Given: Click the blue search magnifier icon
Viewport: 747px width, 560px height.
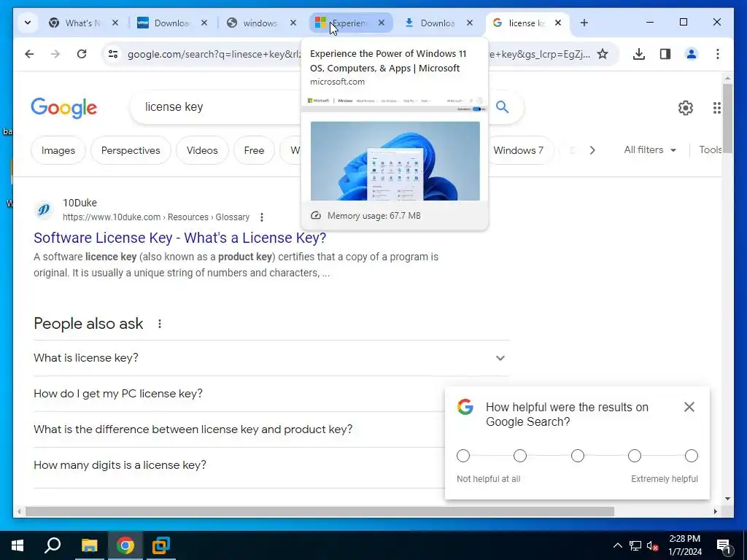Looking at the screenshot, I should 502,106.
